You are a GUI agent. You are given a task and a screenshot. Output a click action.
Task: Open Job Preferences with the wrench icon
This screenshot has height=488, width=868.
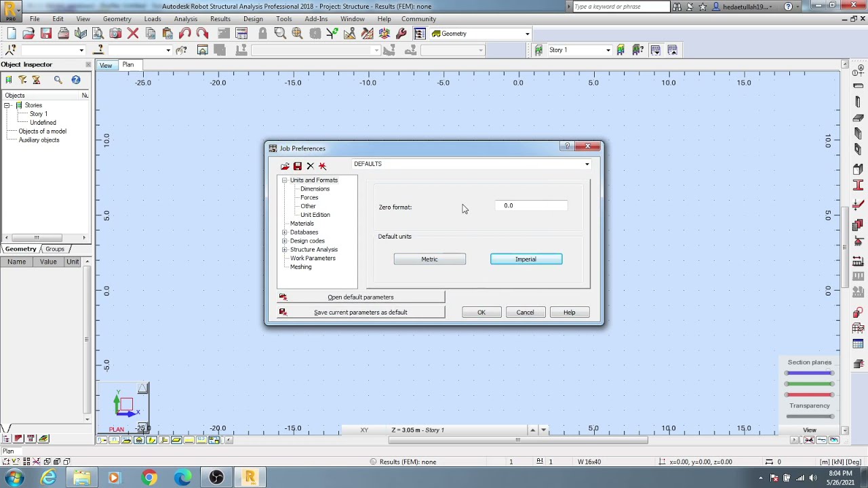[x=401, y=33]
